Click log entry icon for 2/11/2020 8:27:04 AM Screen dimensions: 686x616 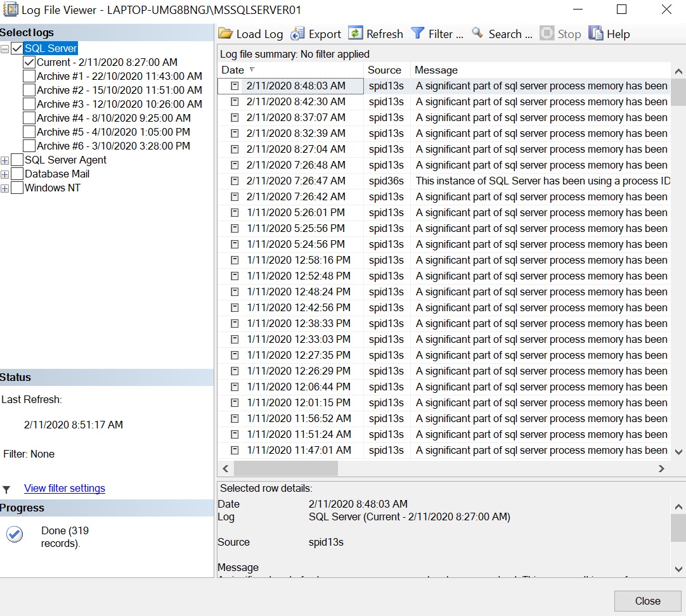click(x=235, y=150)
